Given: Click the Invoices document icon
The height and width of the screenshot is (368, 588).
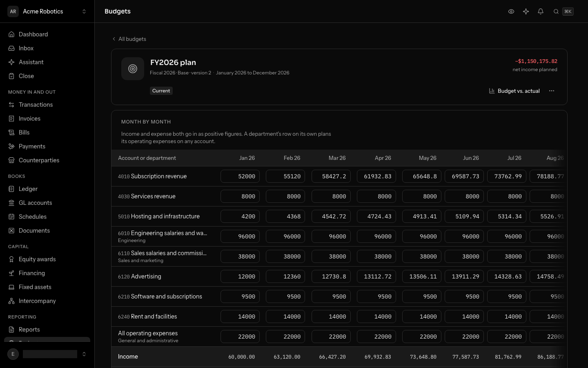Looking at the screenshot, I should click(x=11, y=119).
